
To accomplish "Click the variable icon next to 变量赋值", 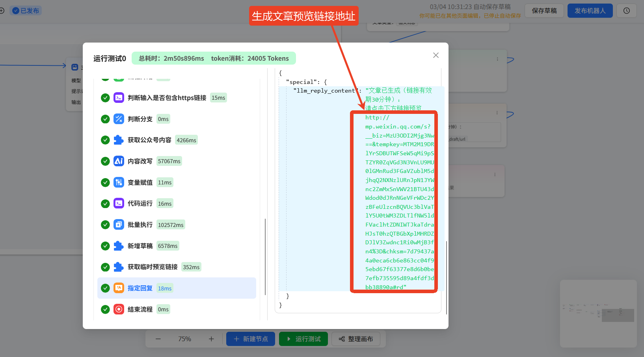I will tap(119, 182).
